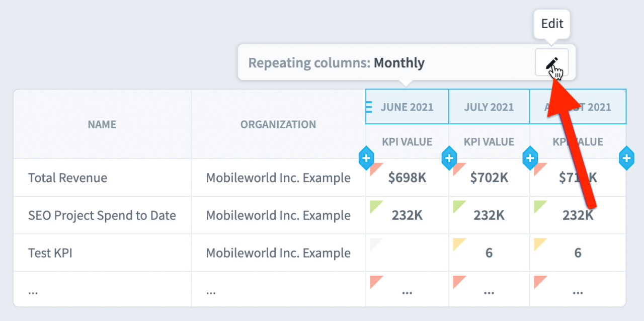Image resolution: width=644 pixels, height=321 pixels.
Task: Click the ORGANIZATION column header
Action: point(278,124)
